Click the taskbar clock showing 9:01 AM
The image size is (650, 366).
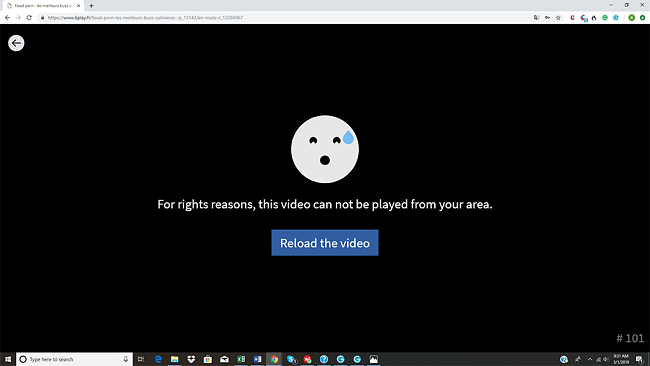coord(621,359)
